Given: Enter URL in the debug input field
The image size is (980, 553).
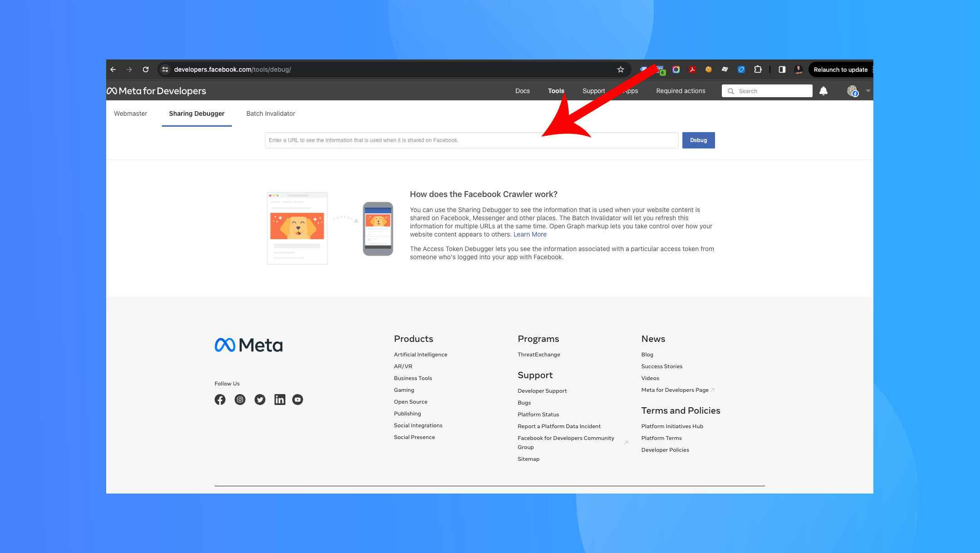Looking at the screenshot, I should 470,140.
